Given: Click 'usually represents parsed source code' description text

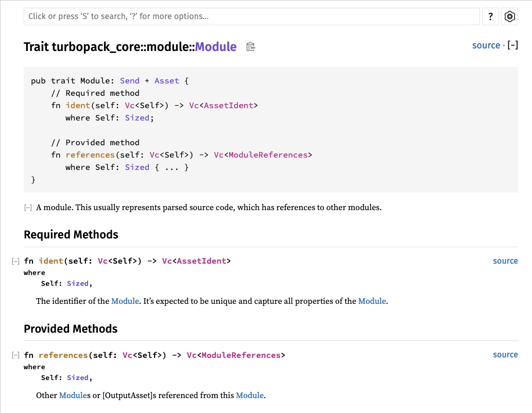Looking at the screenshot, I should click(164, 208).
